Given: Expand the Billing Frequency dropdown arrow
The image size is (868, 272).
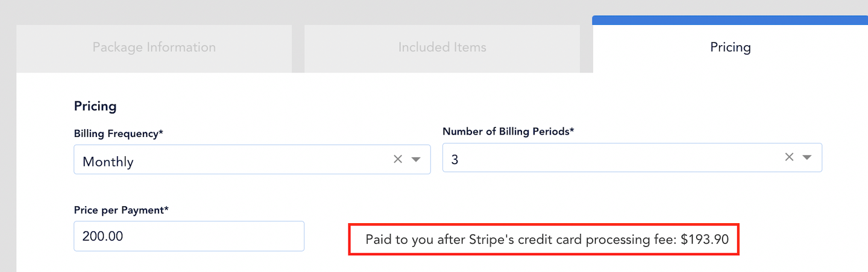Looking at the screenshot, I should (416, 160).
